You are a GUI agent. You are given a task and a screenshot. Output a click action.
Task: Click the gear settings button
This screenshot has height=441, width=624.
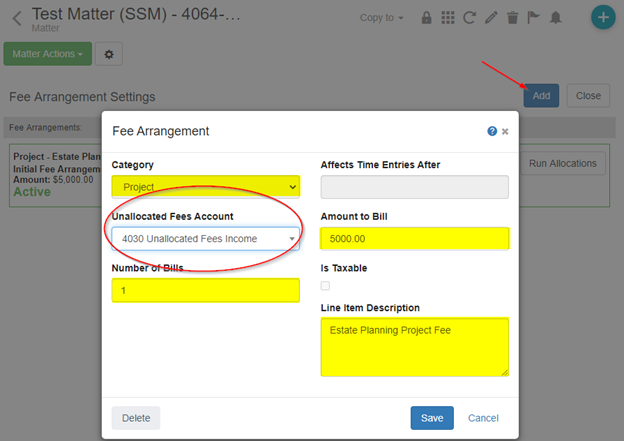tap(109, 54)
